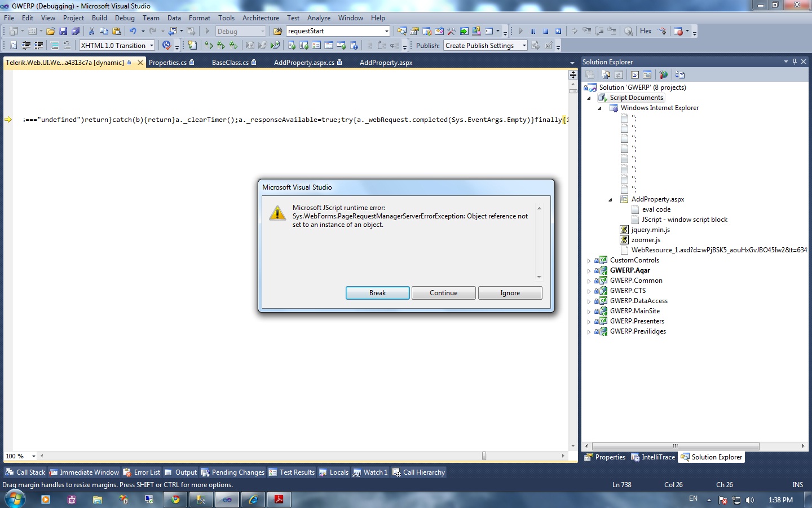Collapse the AddProperty.aspx script node

611,199
